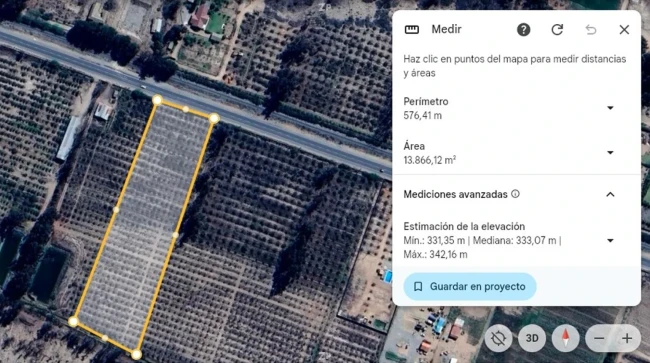Select the bottom-left polygon corner point

pos(73,321)
